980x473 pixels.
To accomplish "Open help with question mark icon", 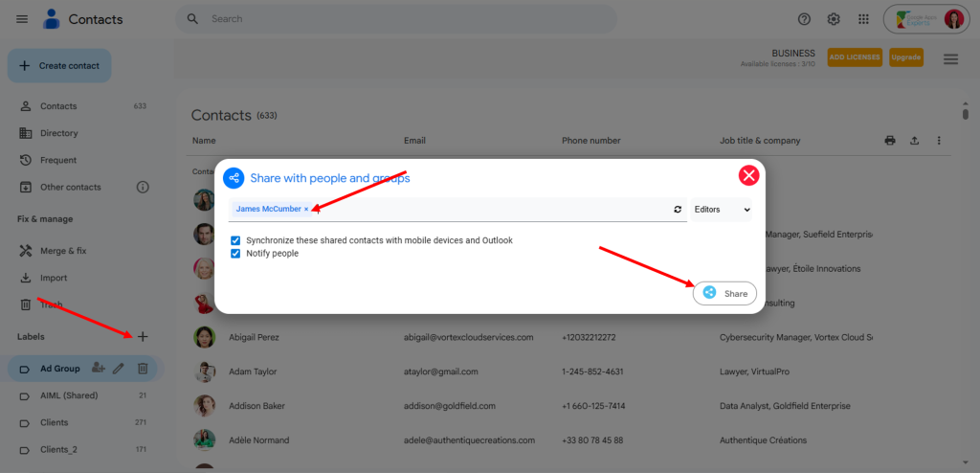I will [x=804, y=19].
